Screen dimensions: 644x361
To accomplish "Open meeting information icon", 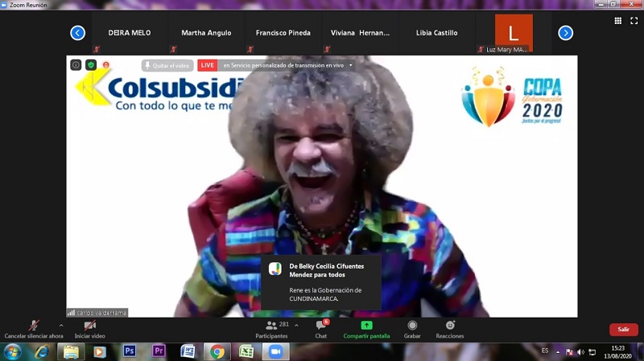I will [x=76, y=65].
